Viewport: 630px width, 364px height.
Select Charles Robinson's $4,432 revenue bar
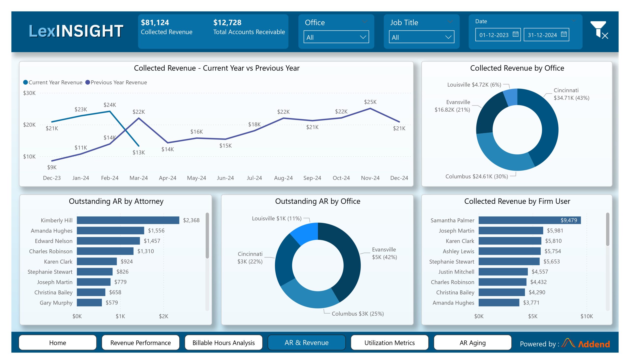[503, 282]
